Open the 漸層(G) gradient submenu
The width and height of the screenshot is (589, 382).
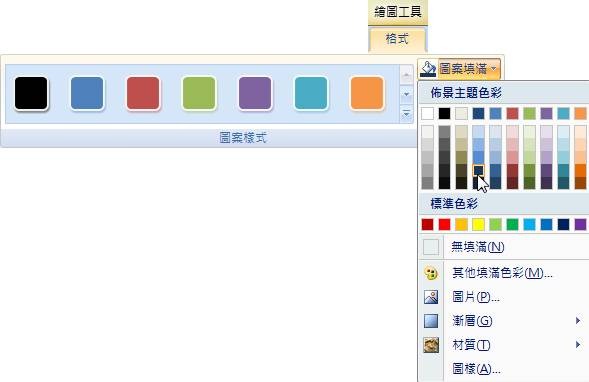click(x=503, y=321)
